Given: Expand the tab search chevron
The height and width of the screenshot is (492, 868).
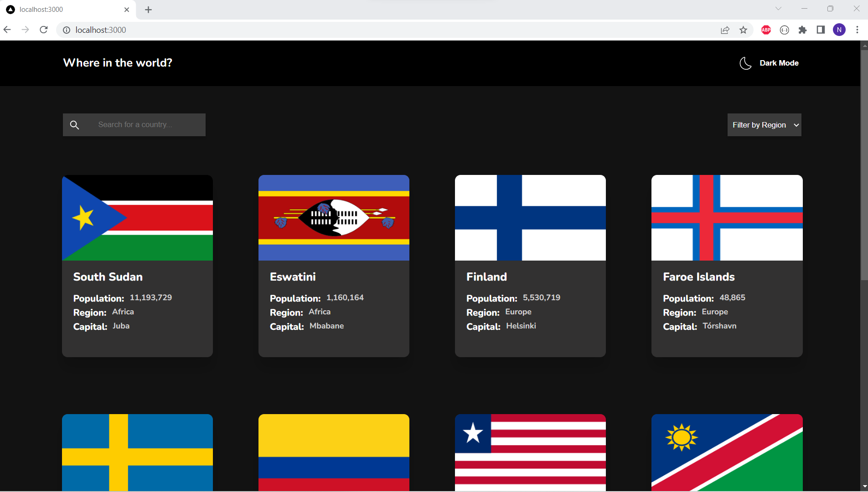Looking at the screenshot, I should coord(778,9).
